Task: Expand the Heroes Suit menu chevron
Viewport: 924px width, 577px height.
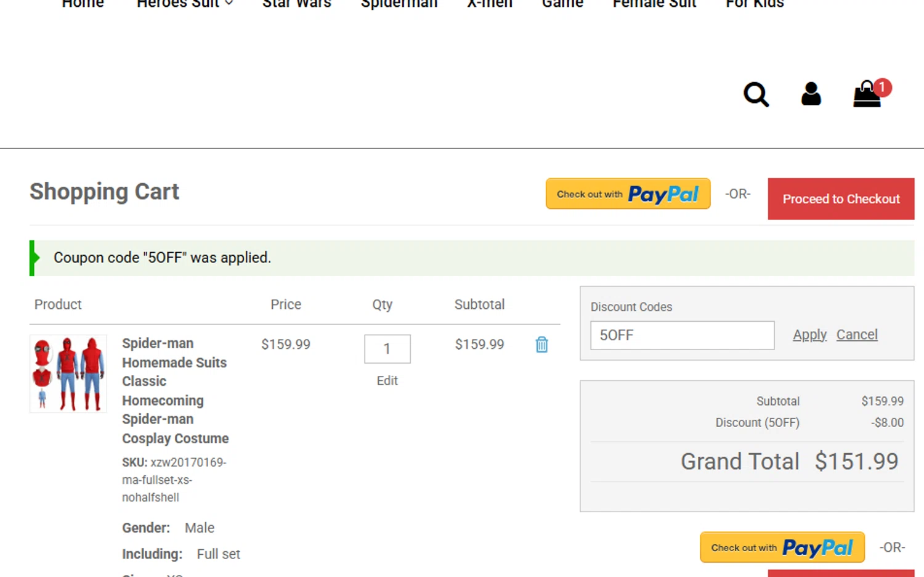Action: pos(229,3)
